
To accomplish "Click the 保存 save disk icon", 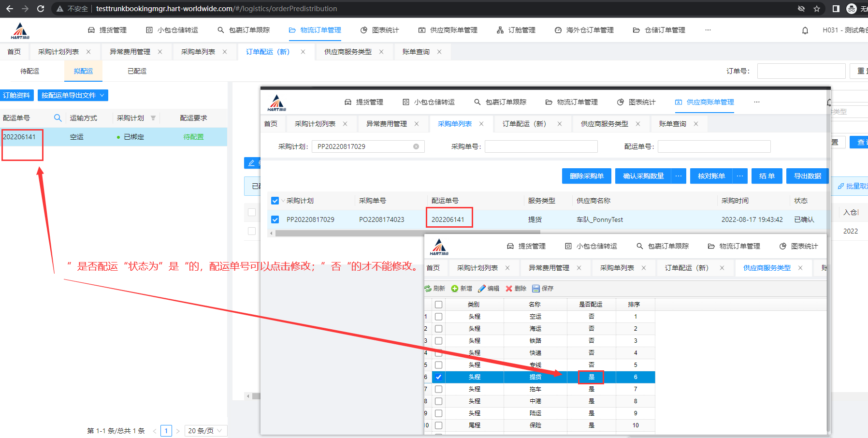I will click(536, 289).
